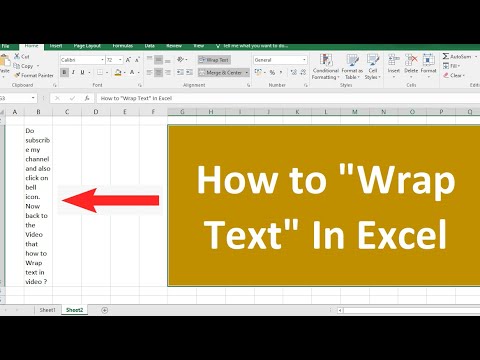Image resolution: width=480 pixels, height=360 pixels.
Task: Open the General number format dropdown
Action: (x=304, y=60)
